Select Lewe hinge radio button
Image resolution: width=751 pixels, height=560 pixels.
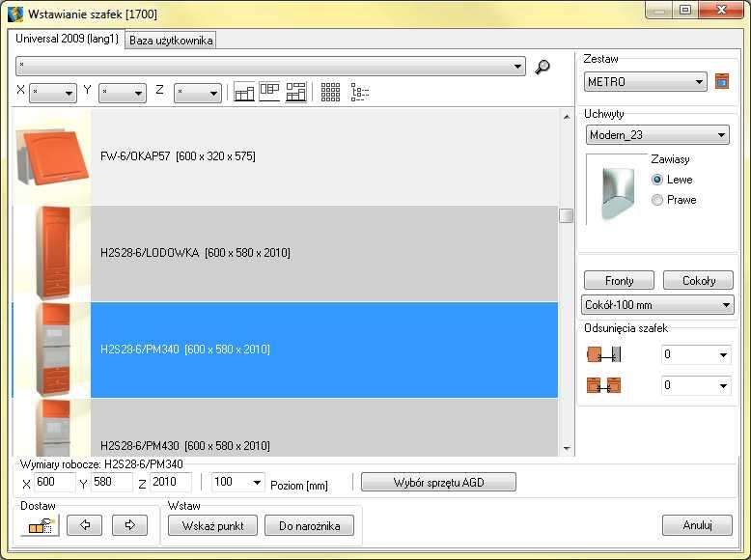coord(657,180)
